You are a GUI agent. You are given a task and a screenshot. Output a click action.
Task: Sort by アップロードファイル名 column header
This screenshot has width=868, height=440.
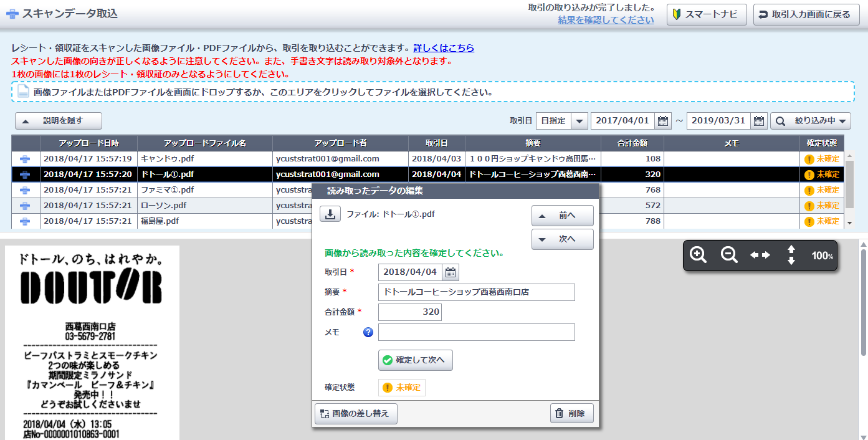click(205, 143)
